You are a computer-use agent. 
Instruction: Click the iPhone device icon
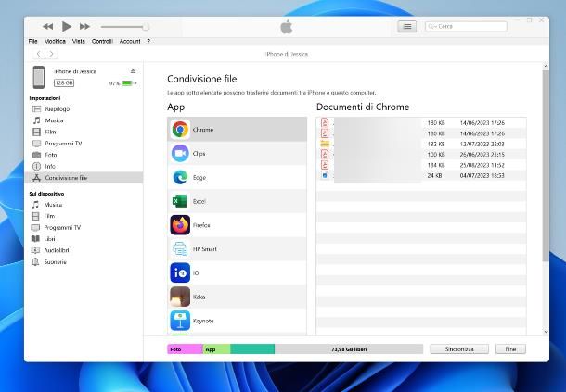pos(39,77)
